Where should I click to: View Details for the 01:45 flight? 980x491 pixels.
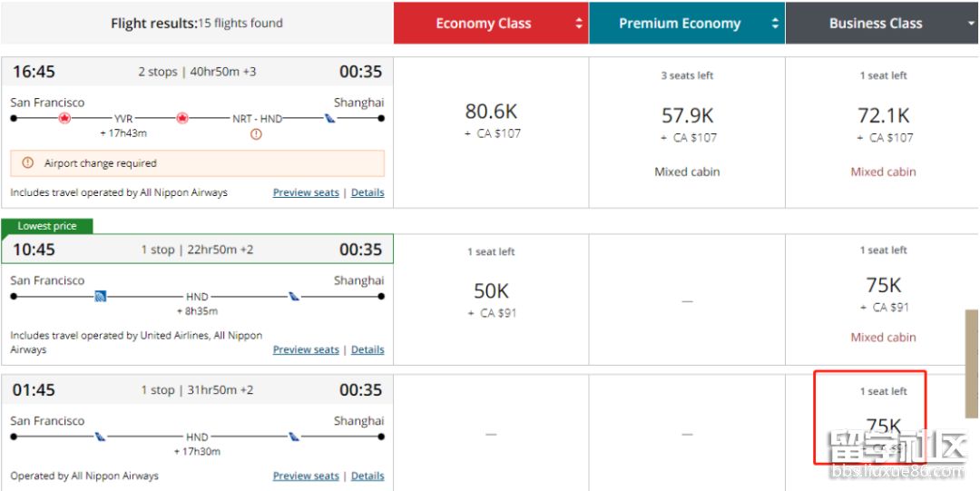tap(367, 476)
